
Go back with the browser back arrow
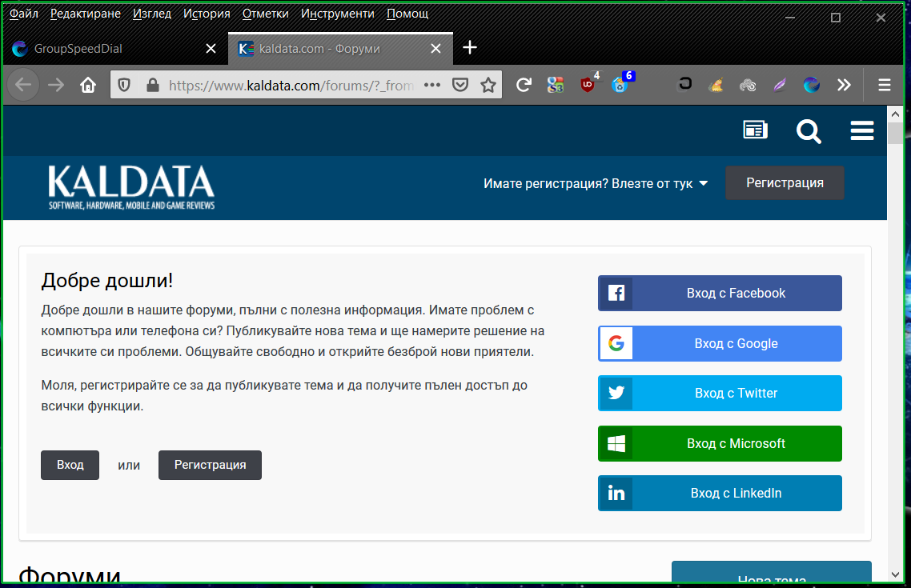pos(23,86)
